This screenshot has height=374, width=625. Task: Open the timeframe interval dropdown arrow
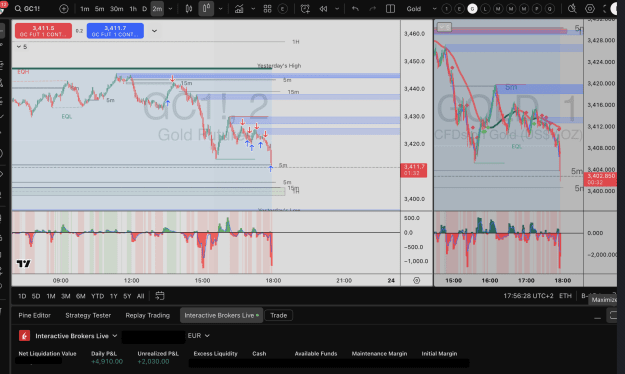pyautogui.click(x=171, y=9)
